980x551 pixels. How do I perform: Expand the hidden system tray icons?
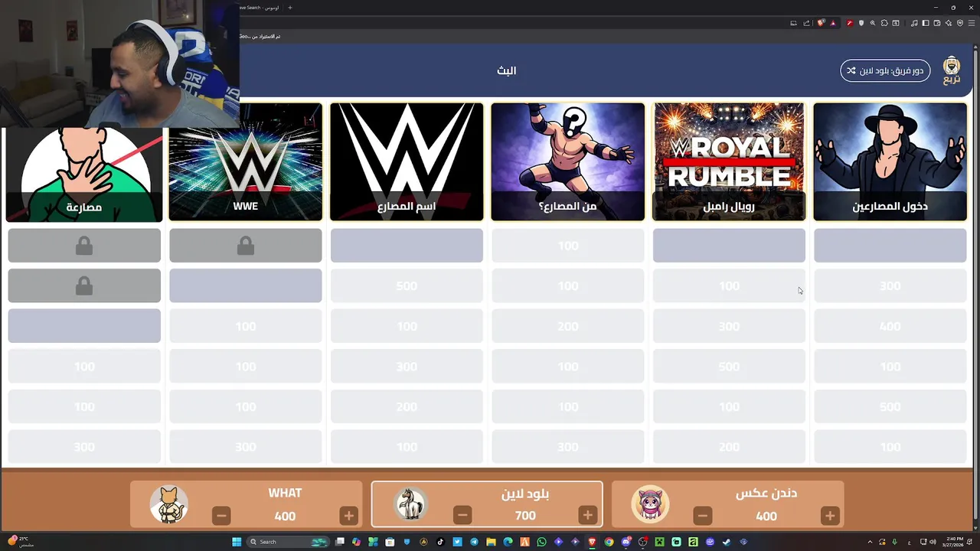pyautogui.click(x=870, y=542)
